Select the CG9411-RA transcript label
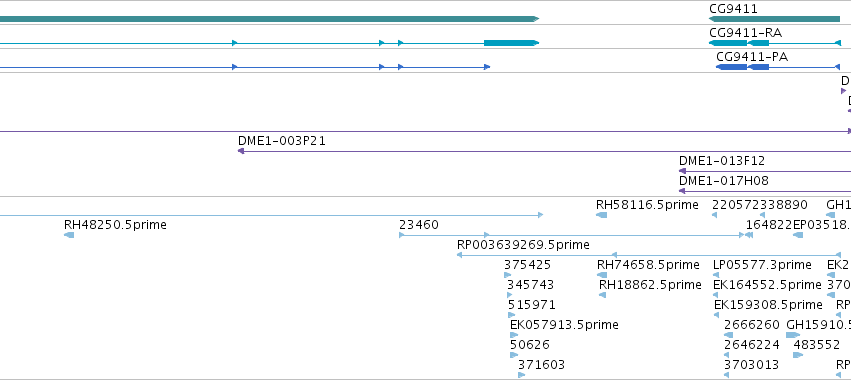 [x=745, y=33]
